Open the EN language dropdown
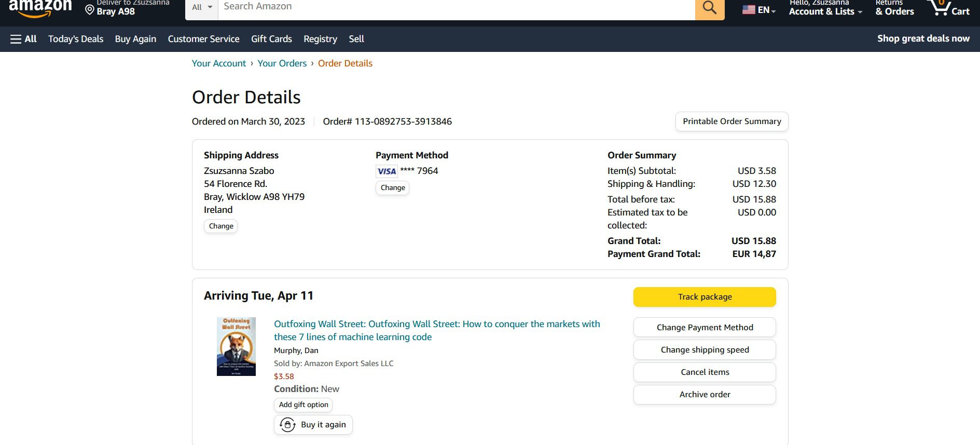The width and height of the screenshot is (980, 445). 766,10
